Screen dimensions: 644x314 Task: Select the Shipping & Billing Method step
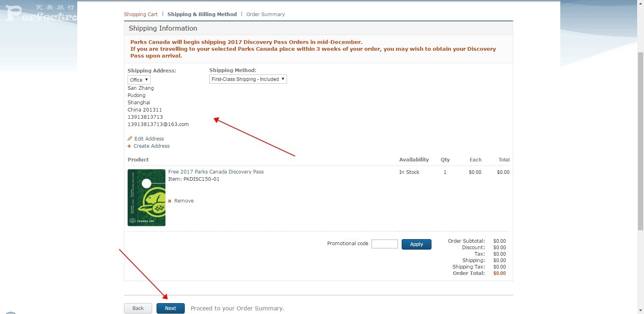tap(202, 14)
